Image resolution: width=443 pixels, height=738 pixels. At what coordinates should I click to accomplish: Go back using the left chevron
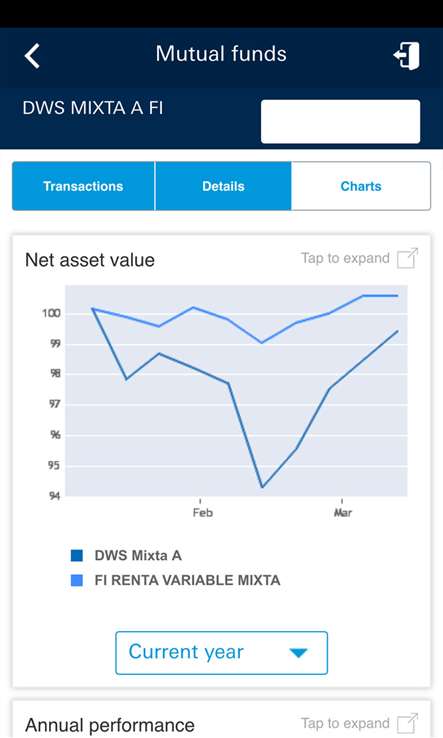pyautogui.click(x=32, y=56)
